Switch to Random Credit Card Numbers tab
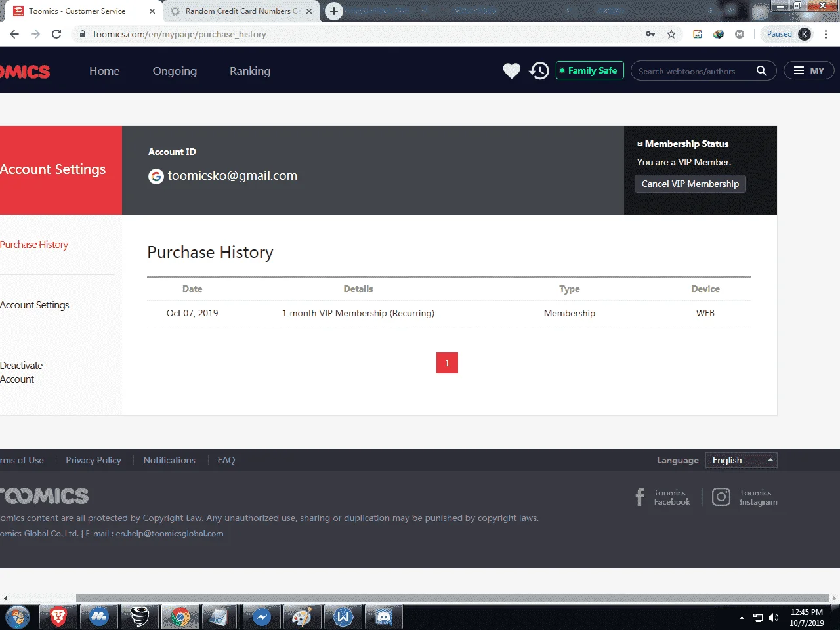840x630 pixels. [241, 11]
